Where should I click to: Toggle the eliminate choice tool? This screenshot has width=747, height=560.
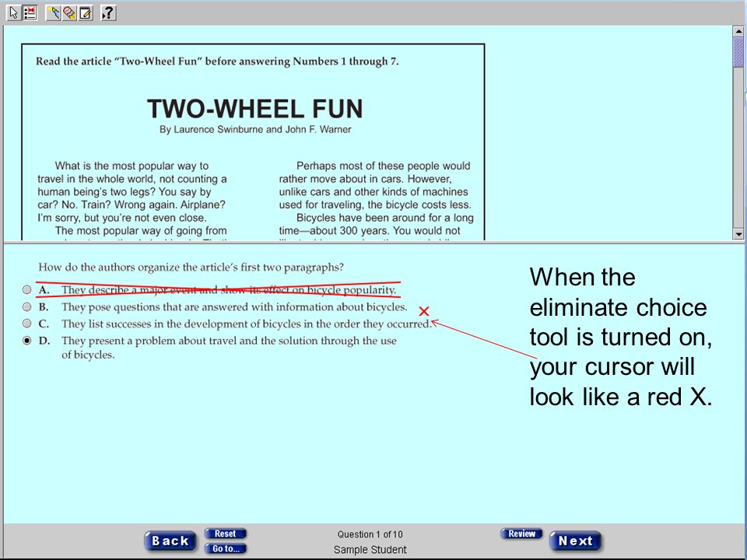(x=30, y=13)
